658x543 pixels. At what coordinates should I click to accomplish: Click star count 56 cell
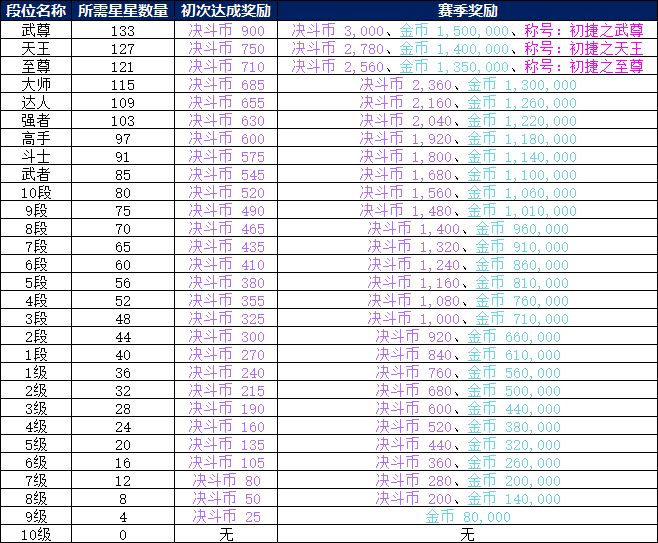click(123, 282)
